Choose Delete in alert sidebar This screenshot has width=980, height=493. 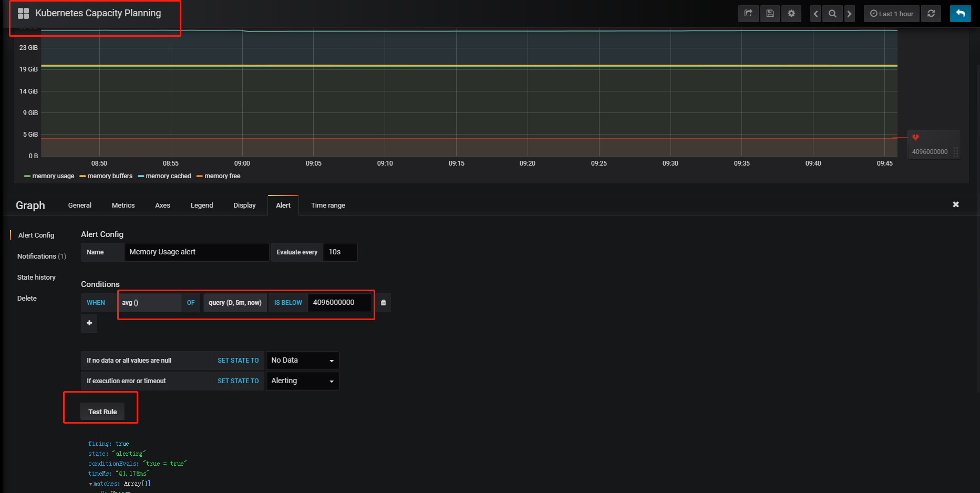click(x=27, y=299)
